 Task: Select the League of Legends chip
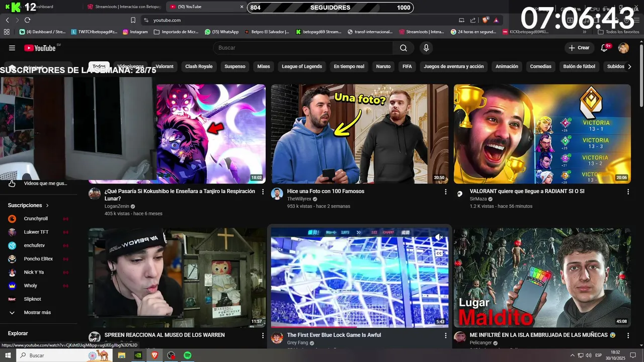coord(302,66)
